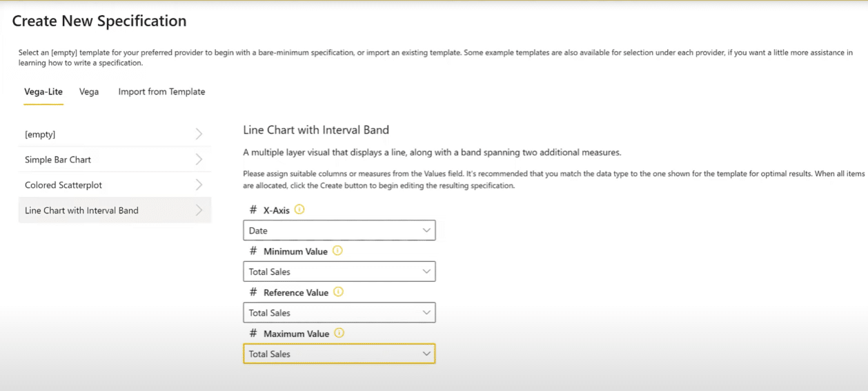
Task: Click the hash icon beside X-Axis label
Action: (x=253, y=210)
